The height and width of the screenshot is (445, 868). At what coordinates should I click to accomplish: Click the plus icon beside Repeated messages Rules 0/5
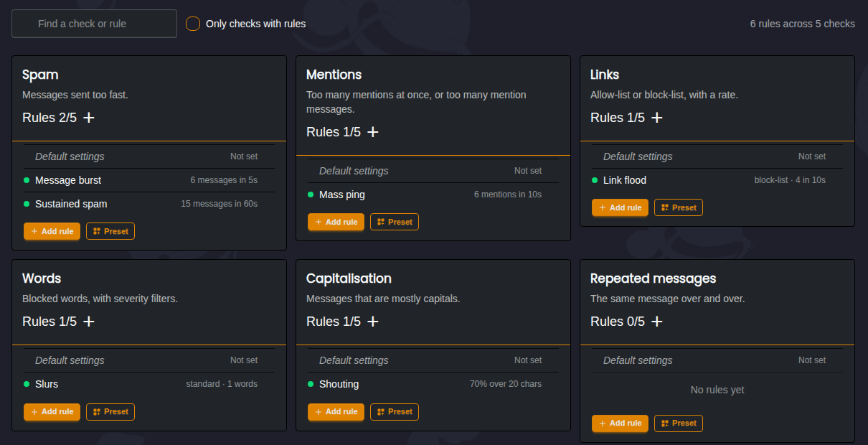[657, 322]
